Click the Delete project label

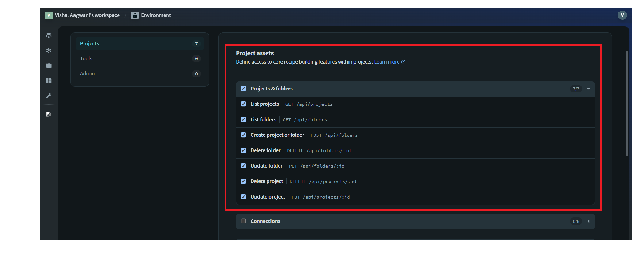[x=267, y=181]
